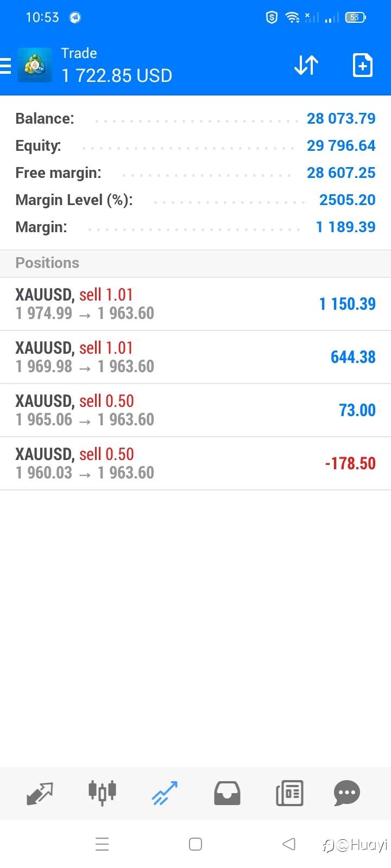Select the Trade tab trend icon

click(x=165, y=793)
